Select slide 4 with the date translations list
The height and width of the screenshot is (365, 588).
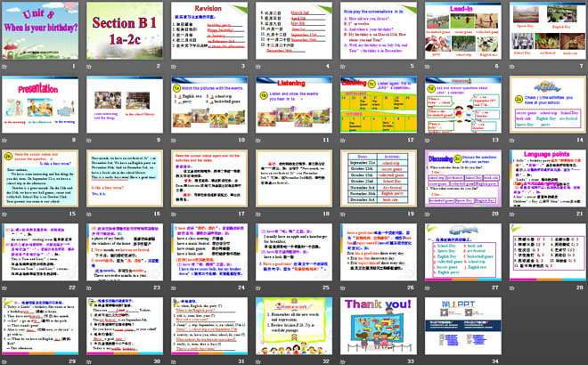tap(294, 30)
